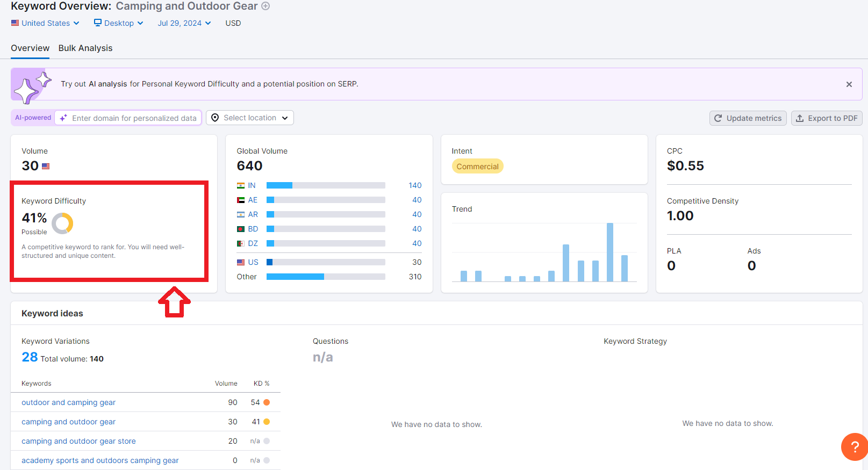This screenshot has width=868, height=470.
Task: Click the yellow KD dot beside 41
Action: click(267, 422)
